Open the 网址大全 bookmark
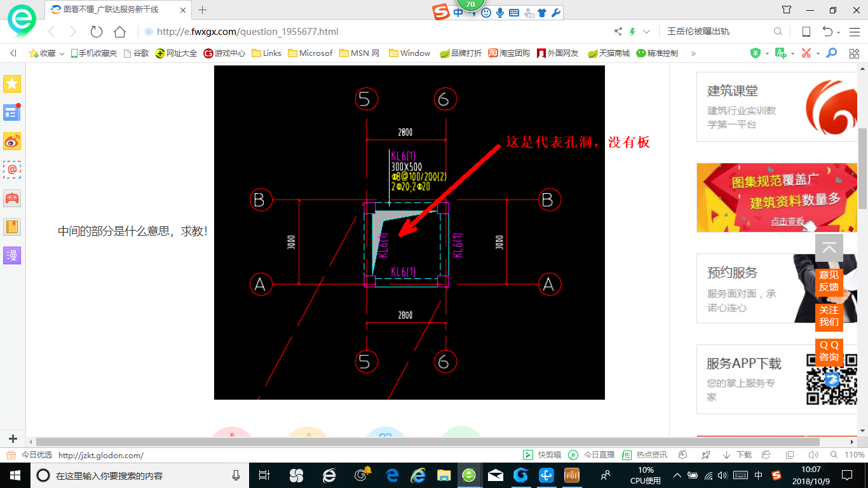This screenshot has width=868, height=488. (177, 53)
